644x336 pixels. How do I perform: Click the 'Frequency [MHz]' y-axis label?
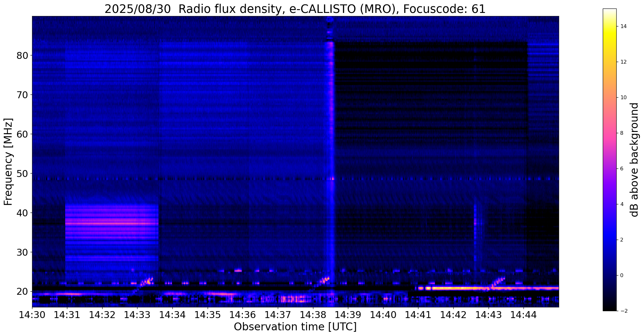[x=8, y=162]
